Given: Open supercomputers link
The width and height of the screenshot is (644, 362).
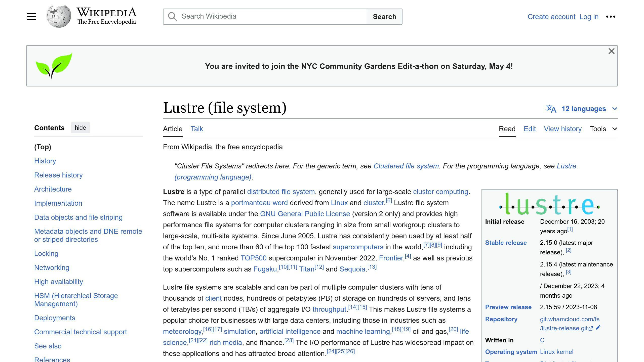Looking at the screenshot, I should (x=358, y=247).
